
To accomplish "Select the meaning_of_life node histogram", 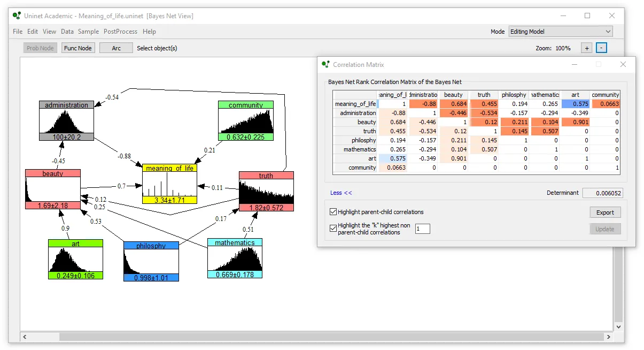I will tap(170, 184).
